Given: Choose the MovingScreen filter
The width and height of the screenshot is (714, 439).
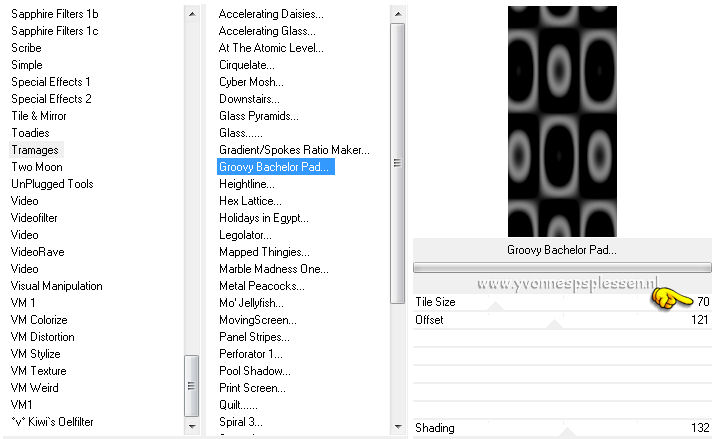Looking at the screenshot, I should pos(258,320).
